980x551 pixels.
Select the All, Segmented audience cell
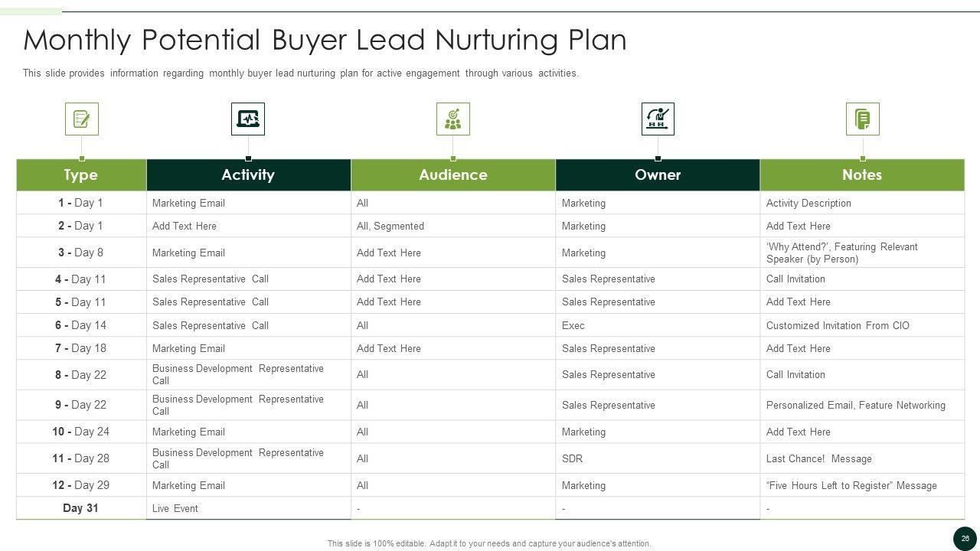390,227
